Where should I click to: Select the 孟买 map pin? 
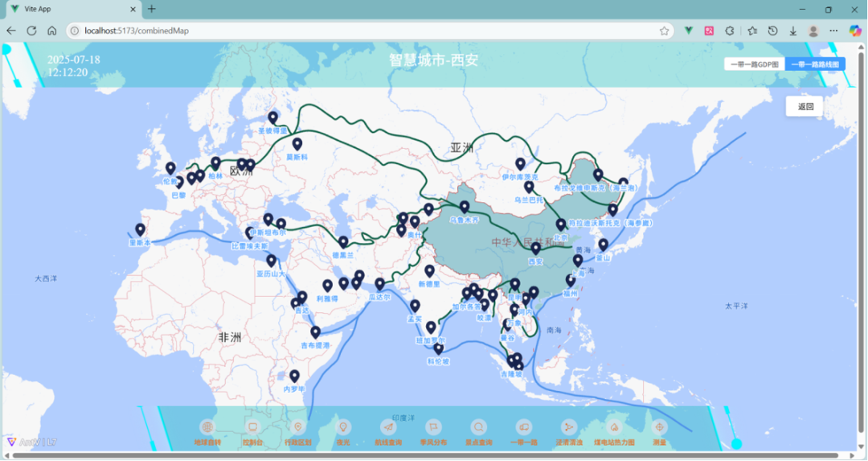click(x=416, y=306)
